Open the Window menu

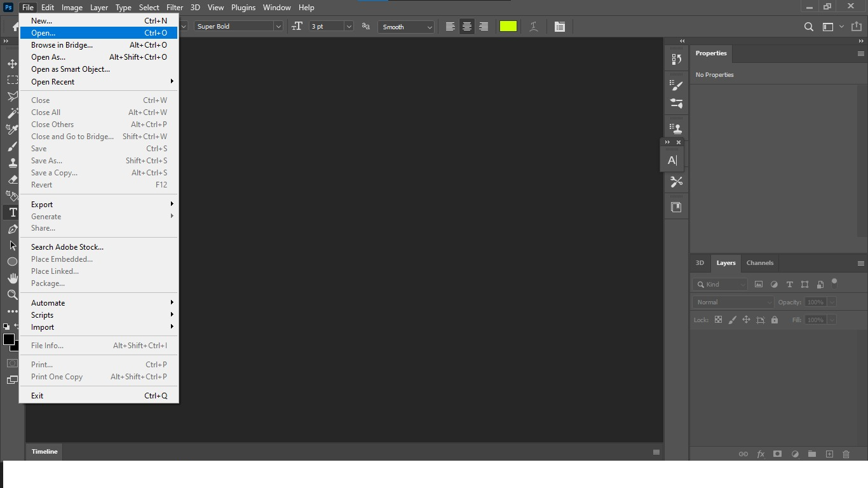(276, 7)
